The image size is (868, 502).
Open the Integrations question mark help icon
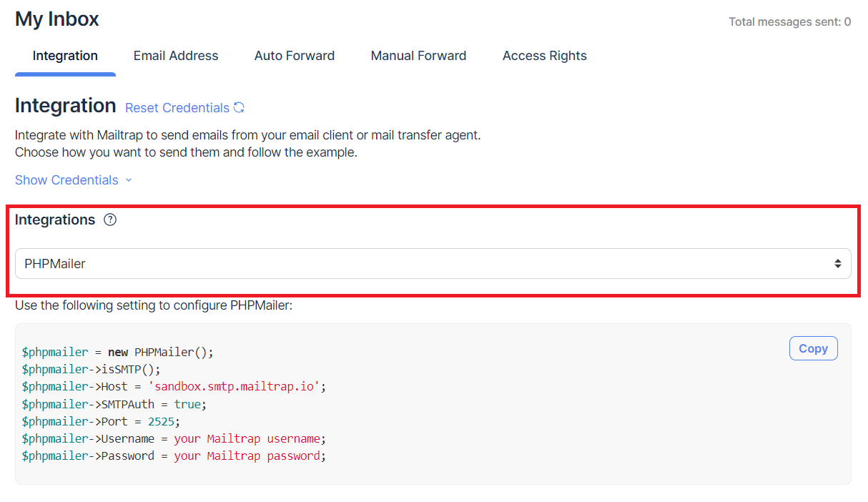point(110,220)
